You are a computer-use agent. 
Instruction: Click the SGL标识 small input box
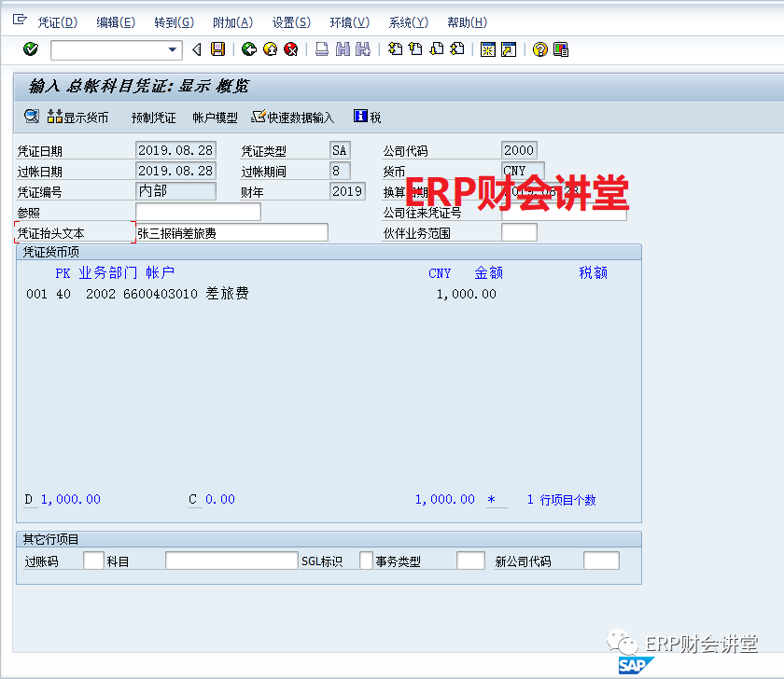pyautogui.click(x=366, y=561)
